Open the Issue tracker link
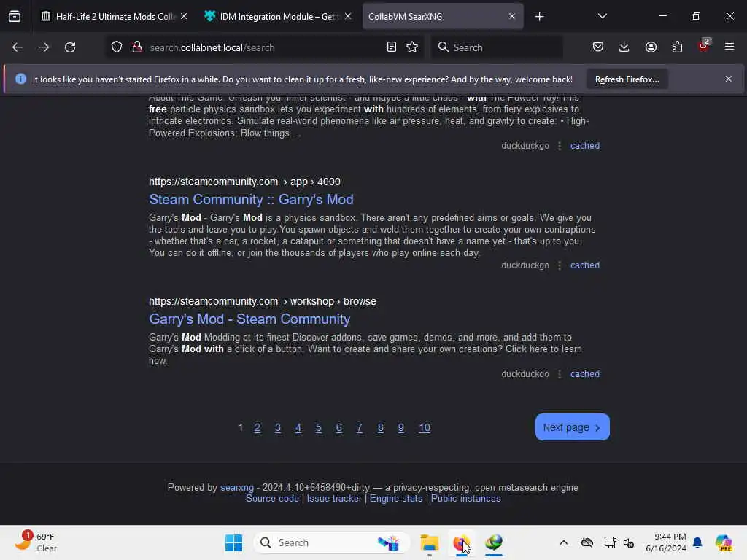 pyautogui.click(x=334, y=499)
